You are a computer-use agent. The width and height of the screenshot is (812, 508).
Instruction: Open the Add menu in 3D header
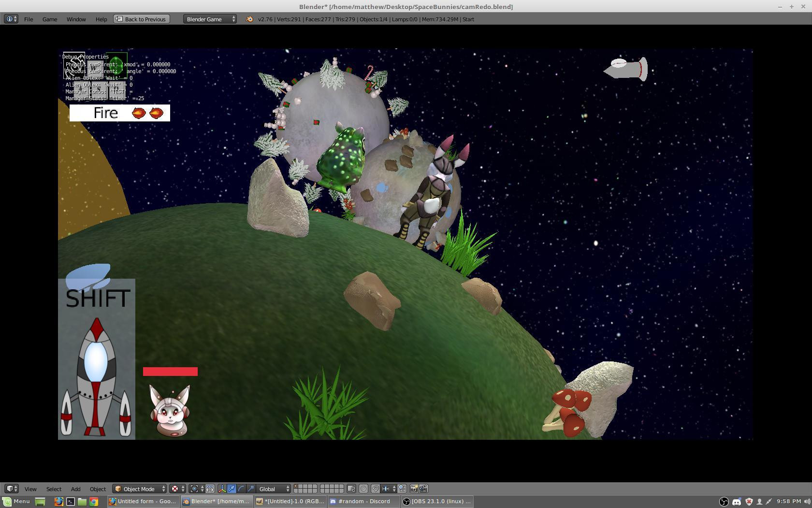pos(75,489)
